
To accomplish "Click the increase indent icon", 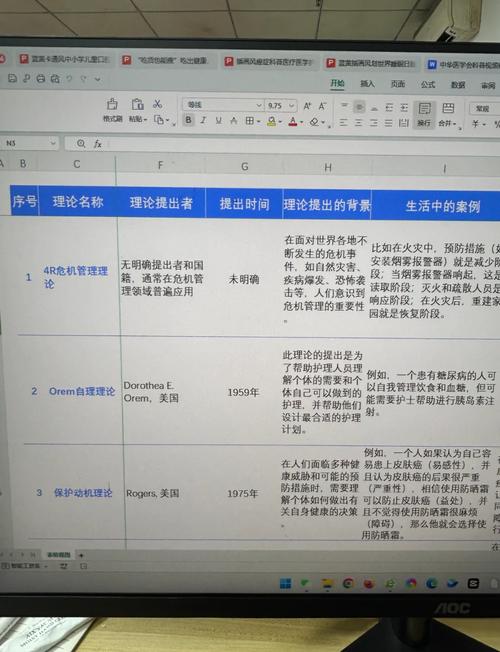I will [x=404, y=108].
